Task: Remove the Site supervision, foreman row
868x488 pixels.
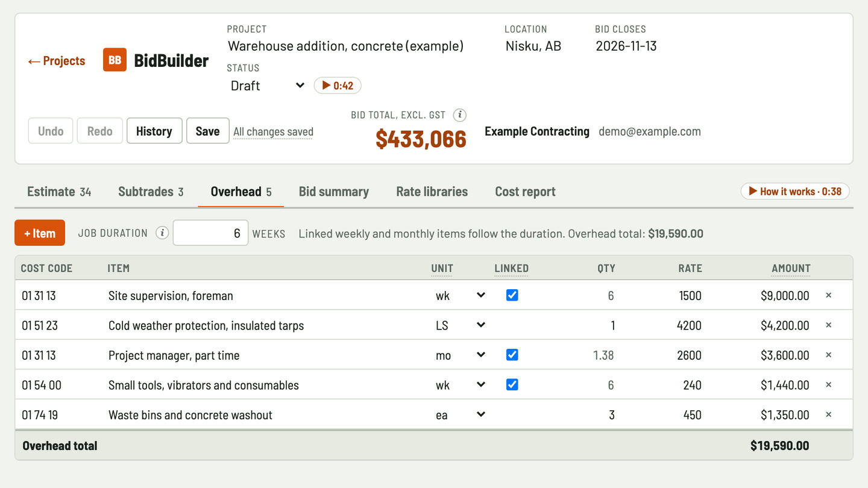Action: (x=828, y=295)
